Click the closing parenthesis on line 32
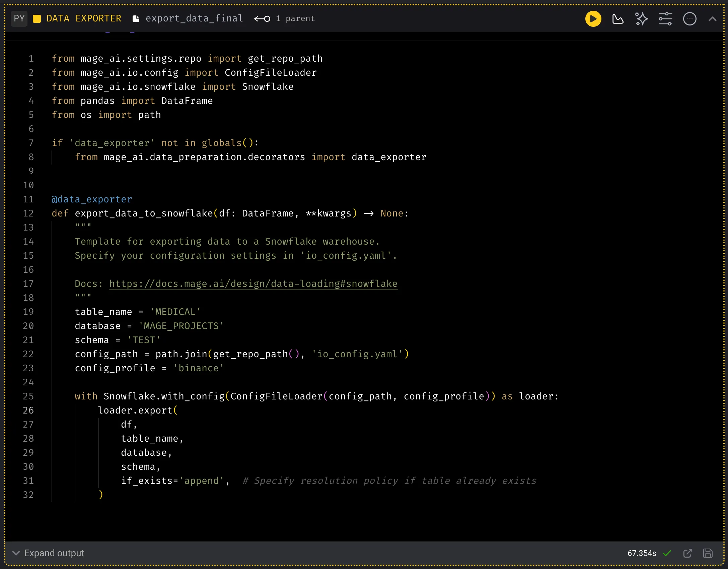Viewport: 728px width, 569px height. 100,495
